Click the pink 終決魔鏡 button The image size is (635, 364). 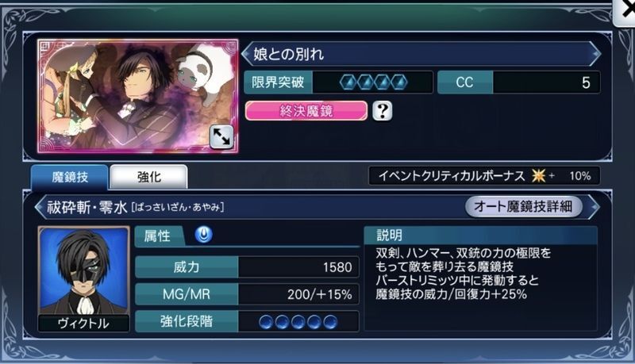pos(306,111)
